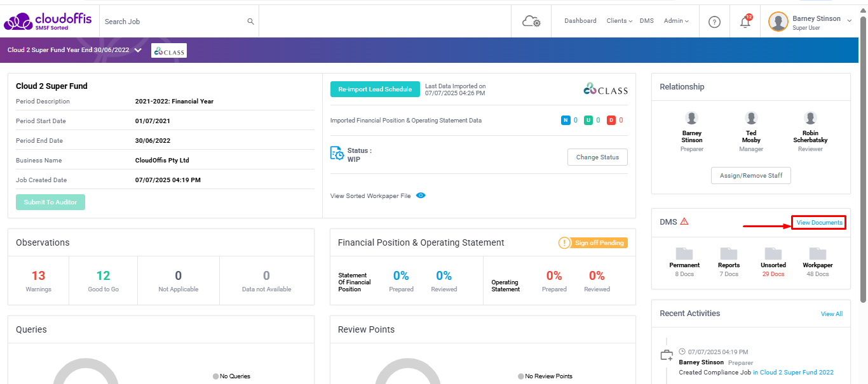Click the Review Points donut chart
Screen dimensions: 868x384
point(407,373)
